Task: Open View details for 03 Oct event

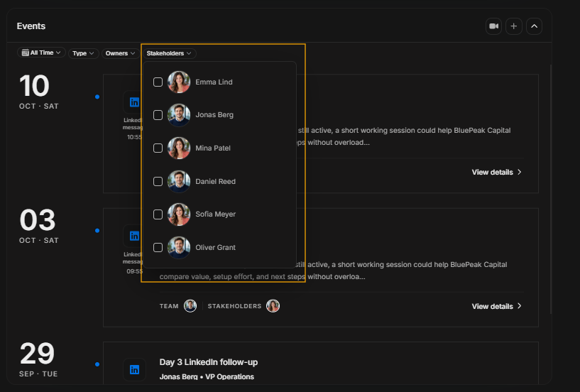Action: (x=496, y=306)
